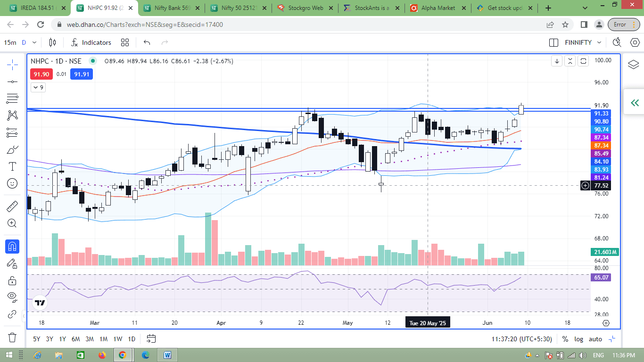Open the quick search lightning icon
Screen dimensions: 644x362
(617, 42)
